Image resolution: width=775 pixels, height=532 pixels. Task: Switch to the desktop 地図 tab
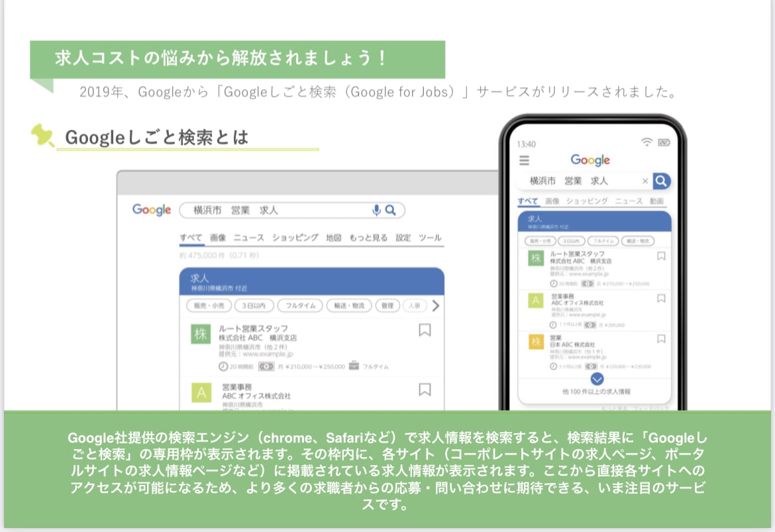tap(334, 238)
